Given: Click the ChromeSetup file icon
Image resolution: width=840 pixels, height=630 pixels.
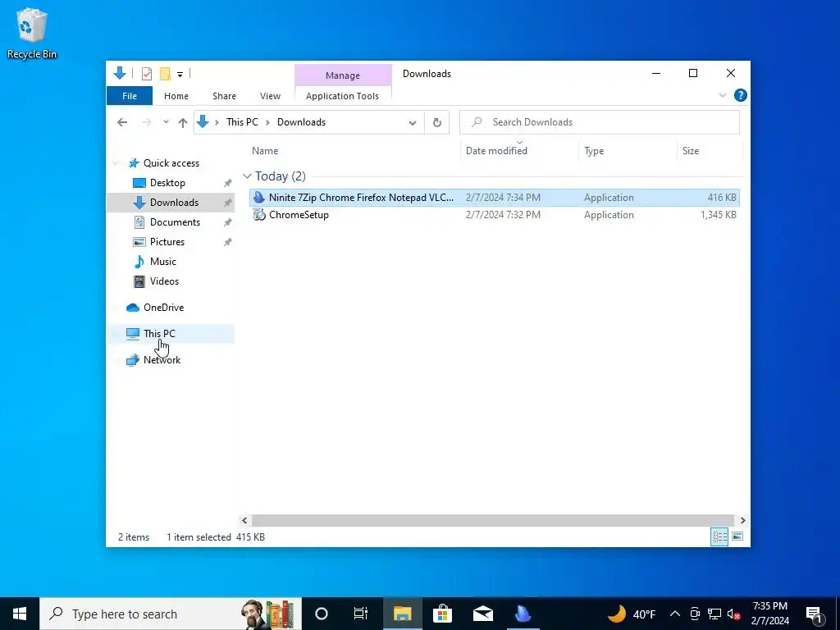Looking at the screenshot, I should click(259, 215).
